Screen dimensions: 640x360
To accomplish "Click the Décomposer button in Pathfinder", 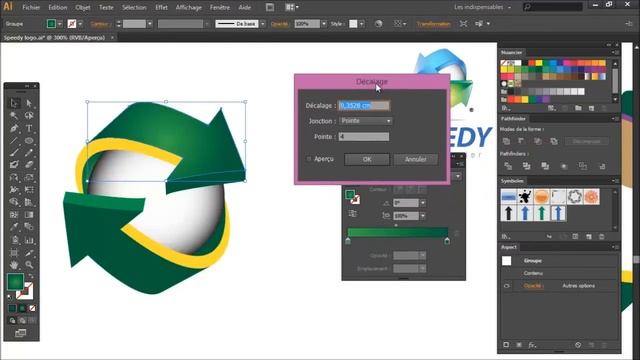I will (587, 141).
